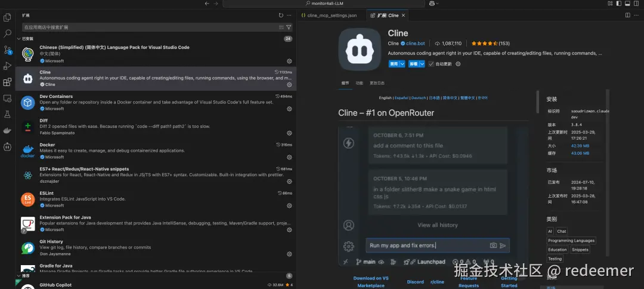This screenshot has height=289, width=644.
Task: Toggle auto update checkbox for Cline
Action: (x=431, y=64)
